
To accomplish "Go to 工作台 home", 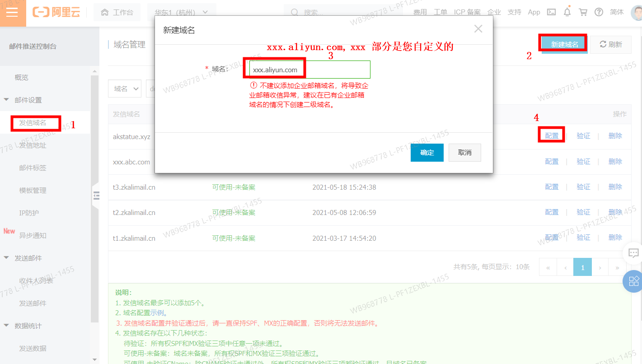I will [117, 12].
